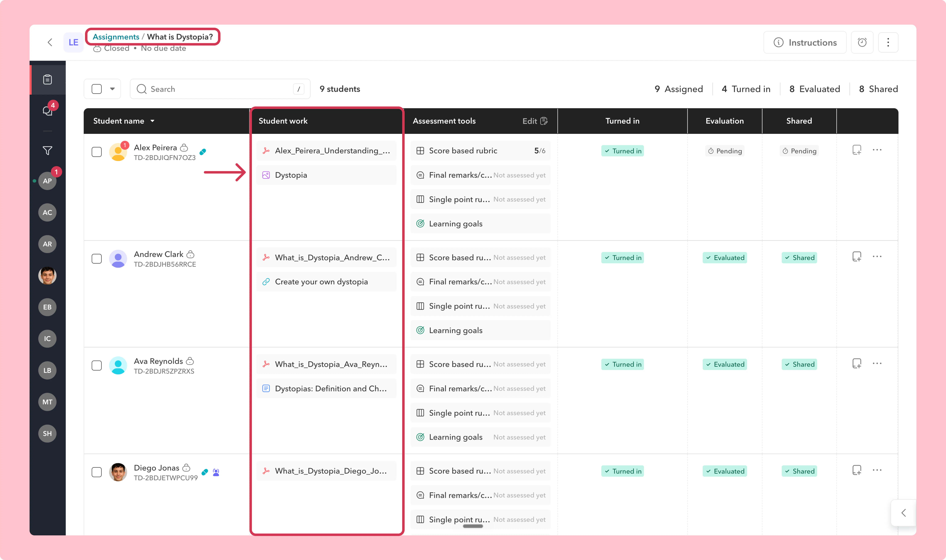Check the box for Andrew Clark
Screen dimensions: 946x560
[x=97, y=259]
